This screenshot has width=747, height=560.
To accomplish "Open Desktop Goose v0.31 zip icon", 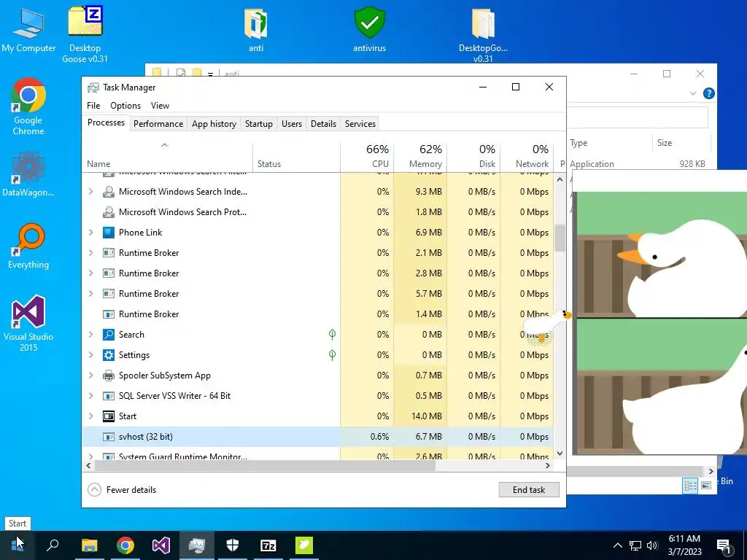I will coord(85,34).
